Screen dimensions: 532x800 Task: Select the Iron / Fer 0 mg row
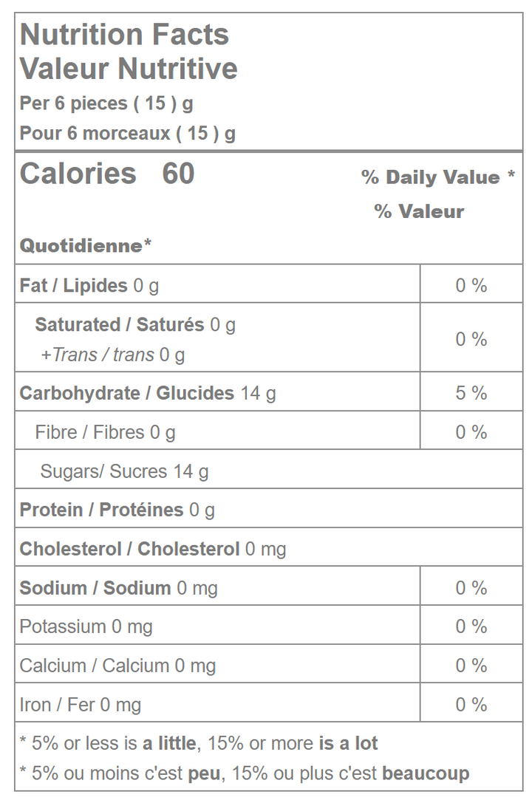[81, 705]
